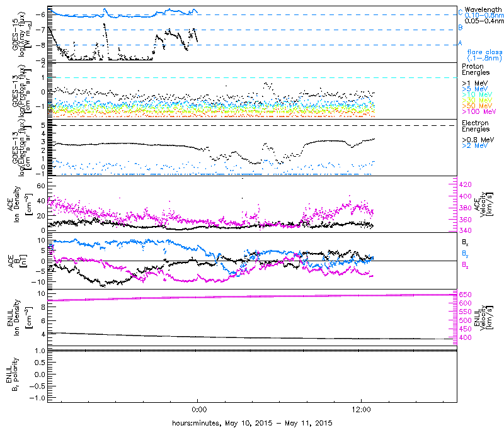
Task: Click the 'GOES-13 Proton flux' axis label
Action: tap(22, 91)
